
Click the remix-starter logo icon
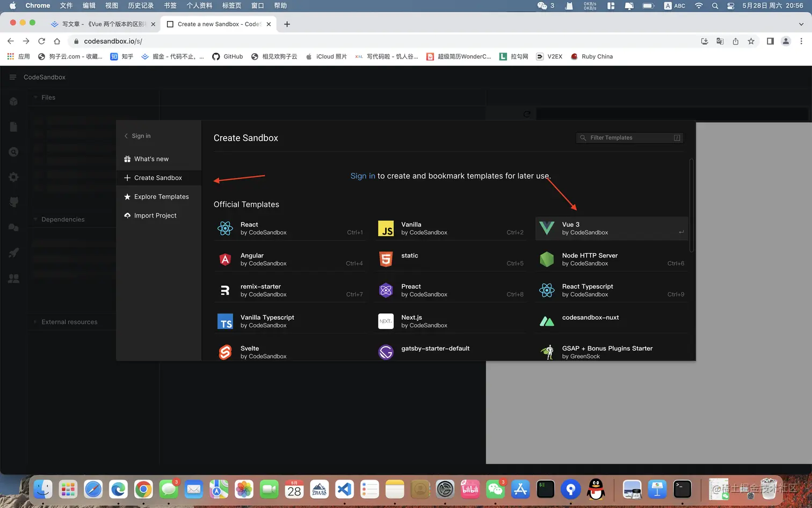[x=225, y=290]
